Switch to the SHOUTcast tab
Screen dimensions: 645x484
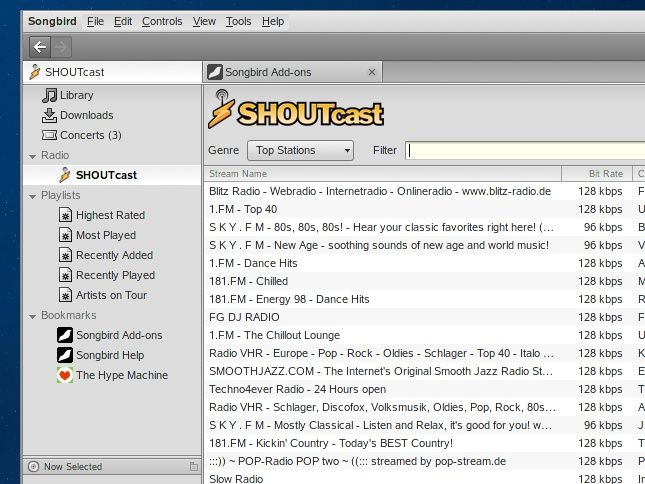coord(112,72)
